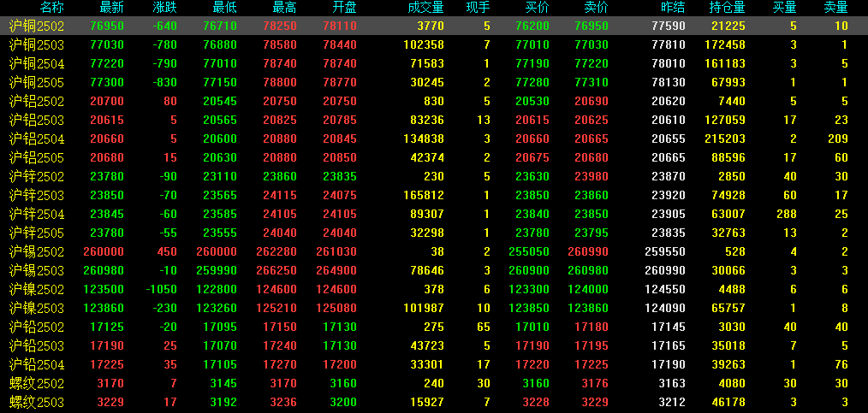Click 沪镍2503 volume 101987

click(x=422, y=308)
